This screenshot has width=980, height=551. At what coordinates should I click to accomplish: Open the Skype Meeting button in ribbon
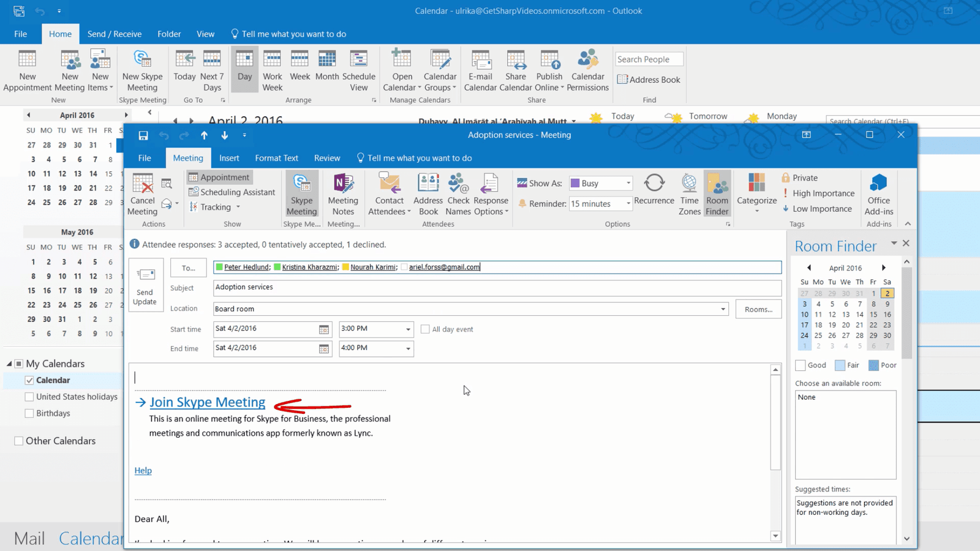301,193
